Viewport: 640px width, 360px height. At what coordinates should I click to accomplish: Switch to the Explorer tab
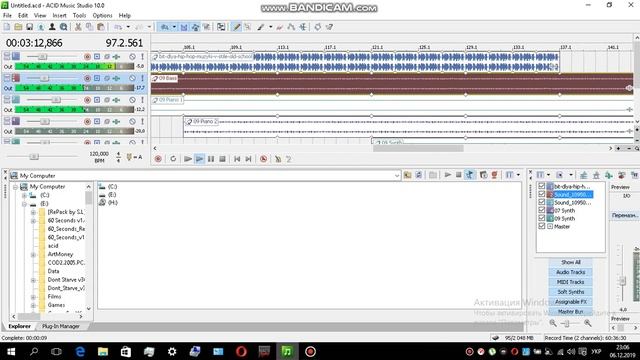click(20, 326)
